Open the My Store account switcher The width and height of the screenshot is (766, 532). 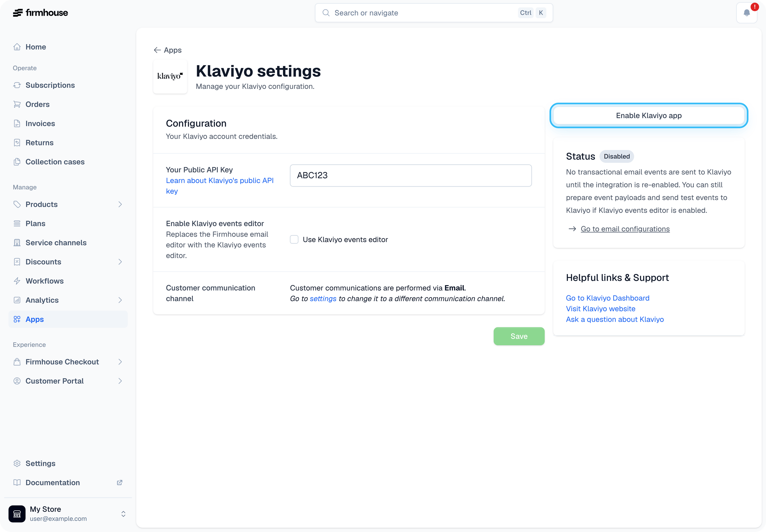(123, 514)
